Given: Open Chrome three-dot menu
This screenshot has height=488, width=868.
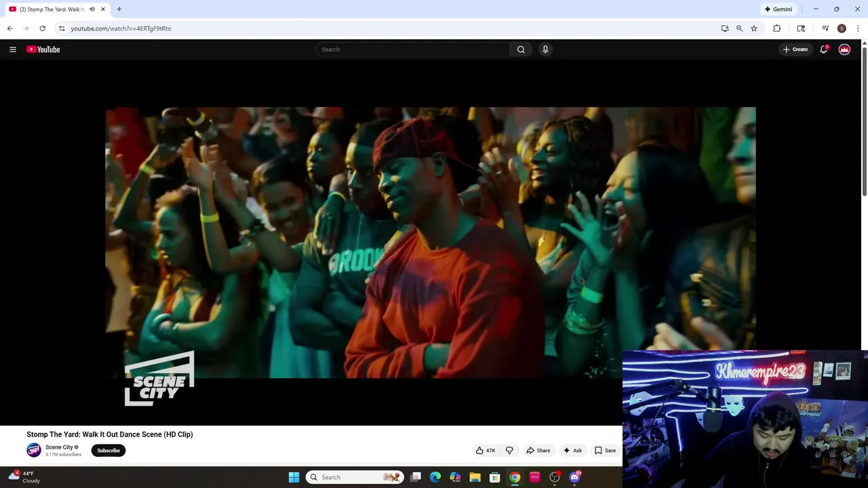Looking at the screenshot, I should 858,28.
